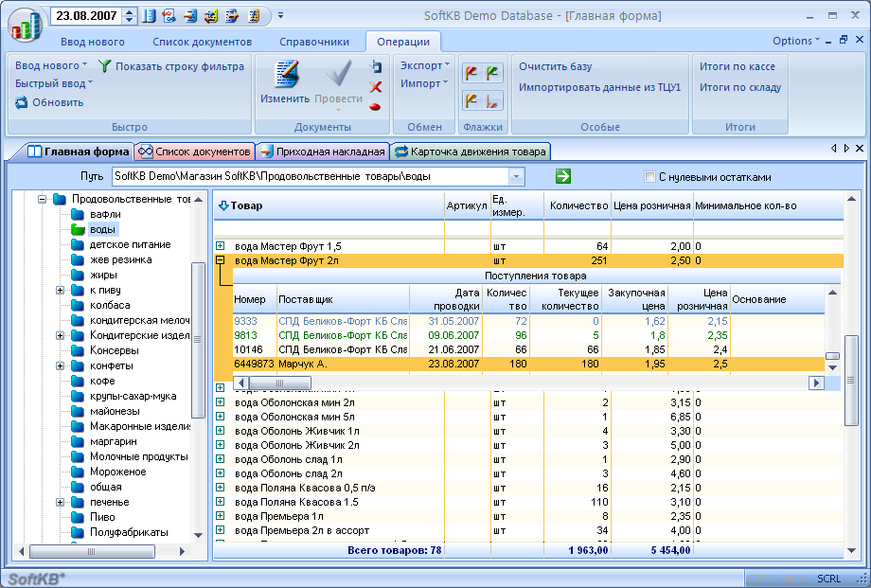The image size is (871, 588).
Task: Open the Быстрый ввод dropdown
Action: (54, 83)
